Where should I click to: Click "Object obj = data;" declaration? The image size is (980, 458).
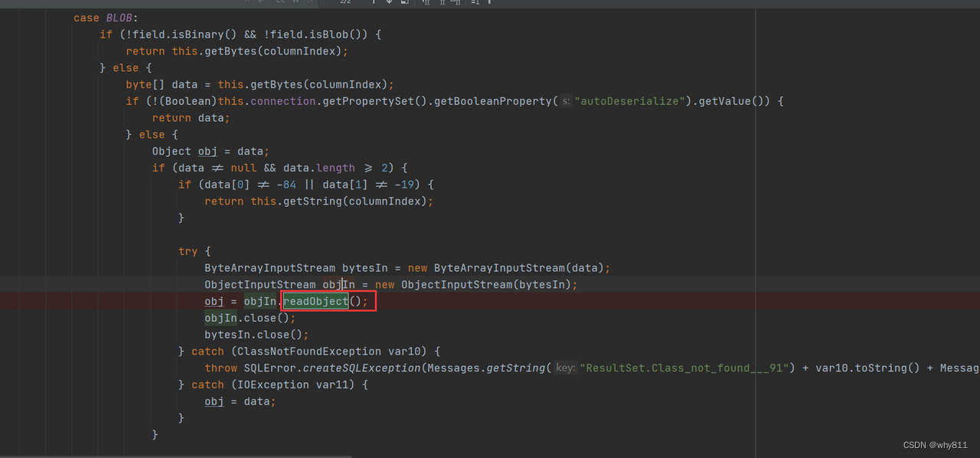point(211,152)
